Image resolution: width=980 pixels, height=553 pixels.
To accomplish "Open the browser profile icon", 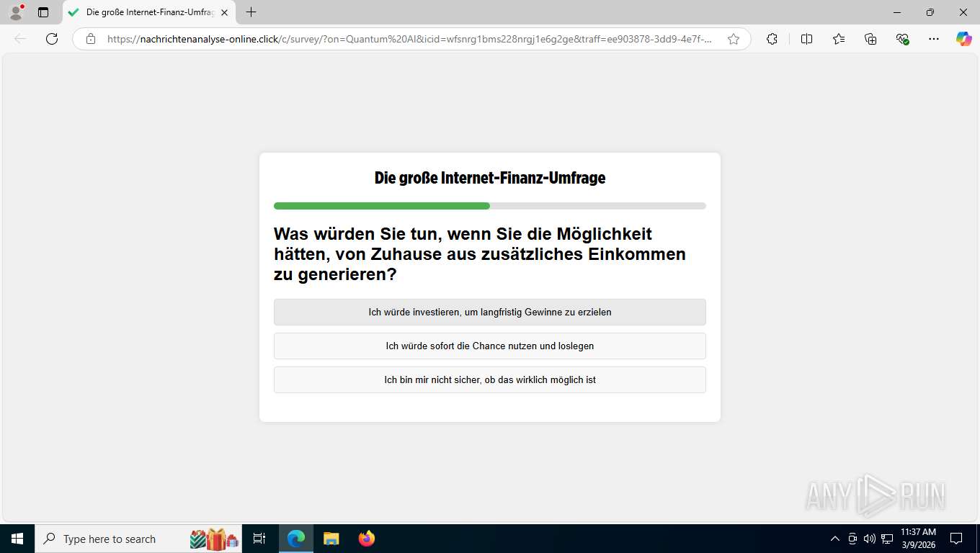I will [16, 12].
